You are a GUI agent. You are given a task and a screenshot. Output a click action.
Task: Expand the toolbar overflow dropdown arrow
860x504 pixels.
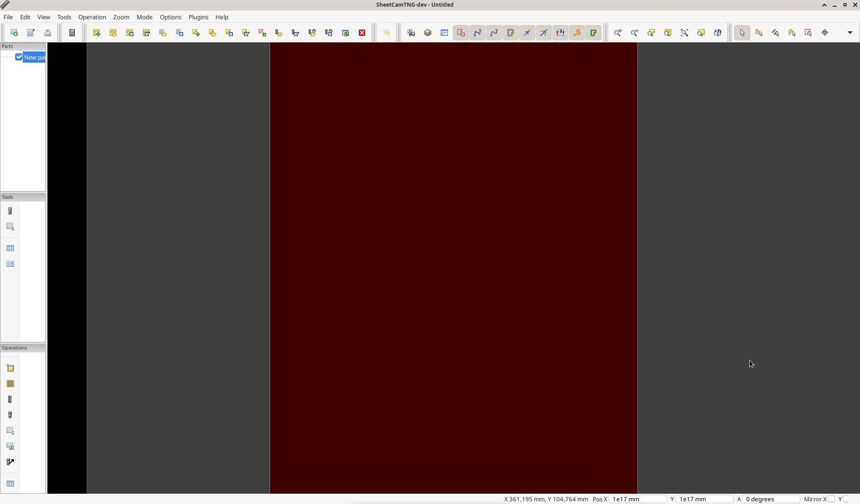[850, 33]
